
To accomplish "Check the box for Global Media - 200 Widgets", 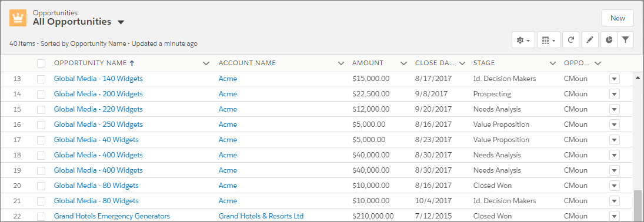I will coord(41,94).
